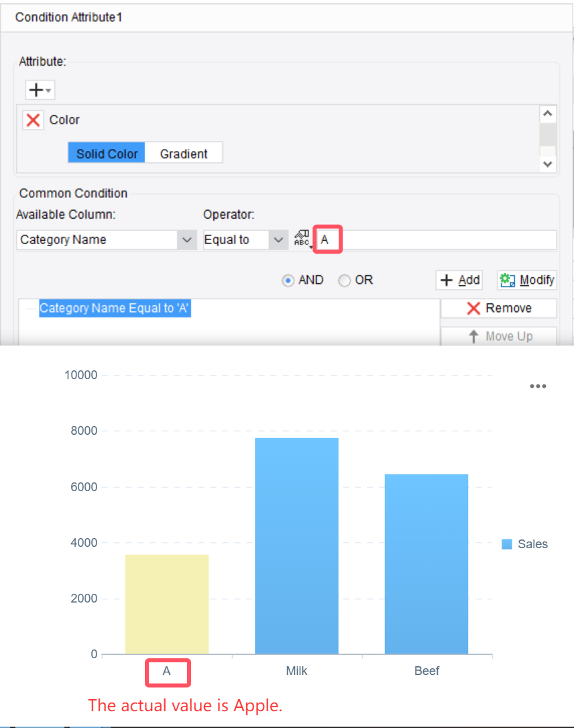Click the Beef axis label
The height and width of the screenshot is (728, 574).
click(x=426, y=671)
